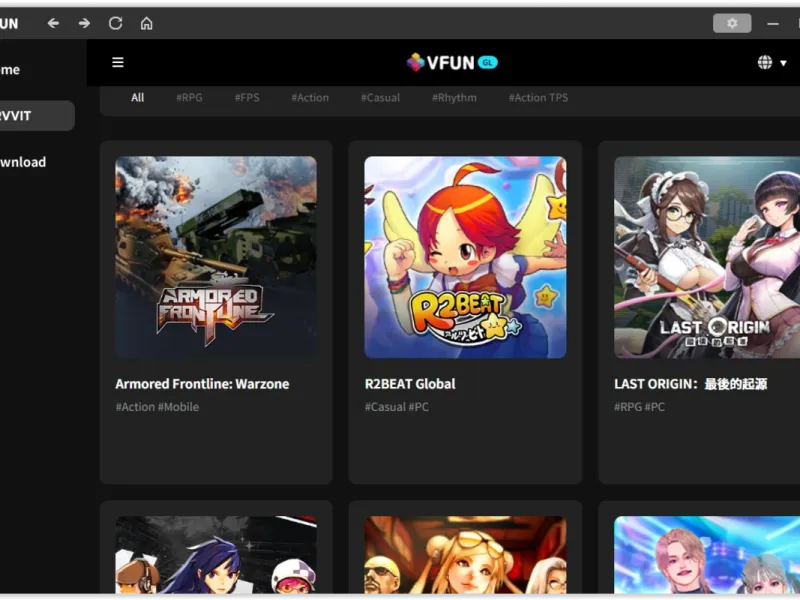The height and width of the screenshot is (600, 800).
Task: Open Home in the sidebar
Action: [10, 69]
